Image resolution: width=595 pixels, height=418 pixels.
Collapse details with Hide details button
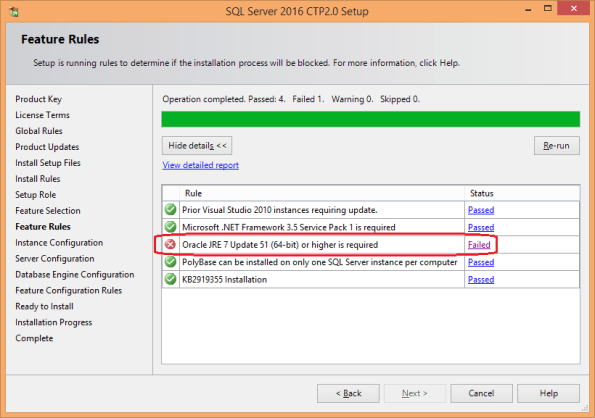[x=197, y=146]
